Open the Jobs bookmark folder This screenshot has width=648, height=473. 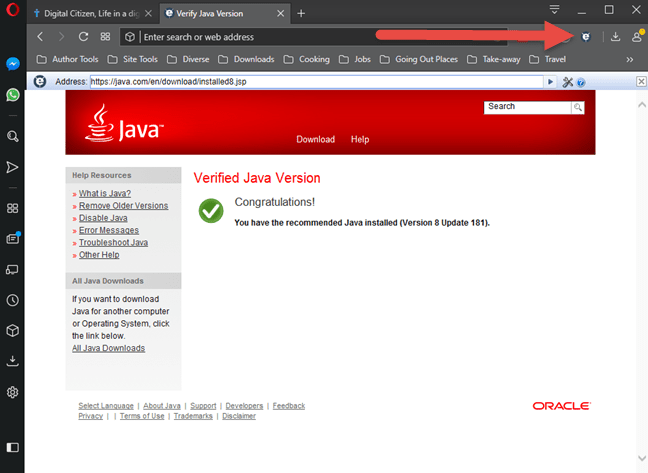(355, 59)
